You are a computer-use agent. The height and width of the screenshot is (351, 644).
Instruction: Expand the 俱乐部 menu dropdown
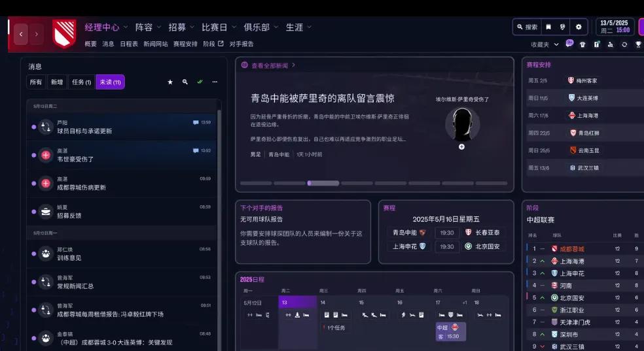pyautogui.click(x=276, y=27)
